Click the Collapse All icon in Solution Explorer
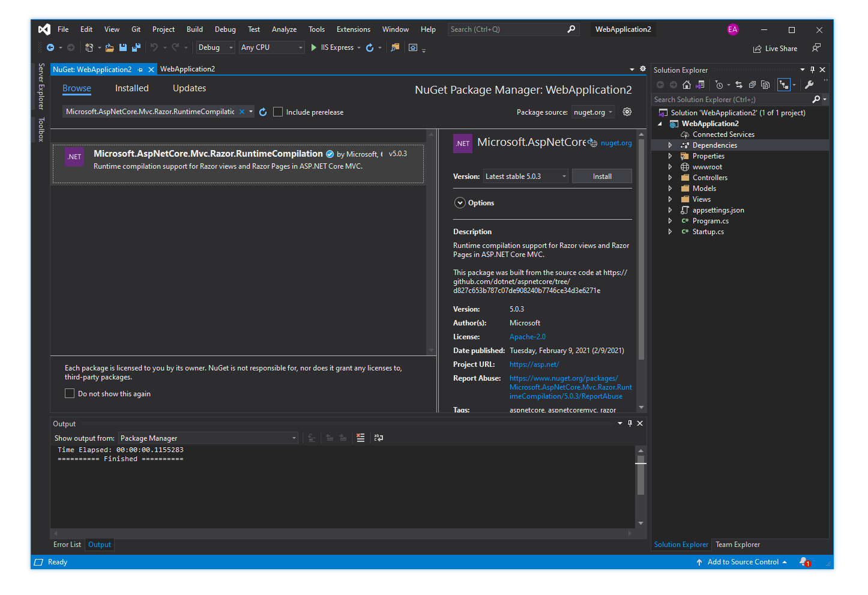868x595 pixels. click(x=752, y=85)
